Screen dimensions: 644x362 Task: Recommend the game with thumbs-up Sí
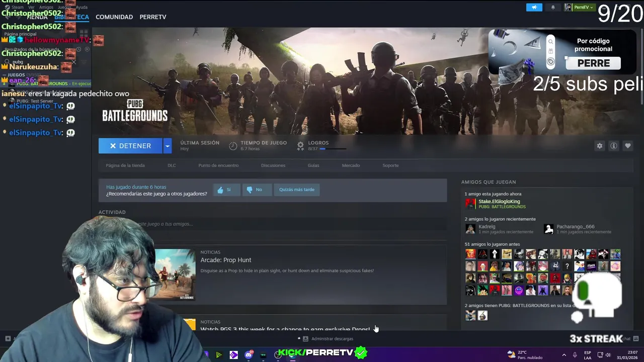click(226, 190)
